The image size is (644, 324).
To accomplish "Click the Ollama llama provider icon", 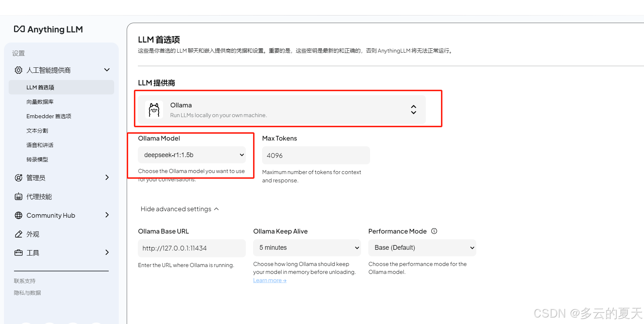I will pos(154,110).
